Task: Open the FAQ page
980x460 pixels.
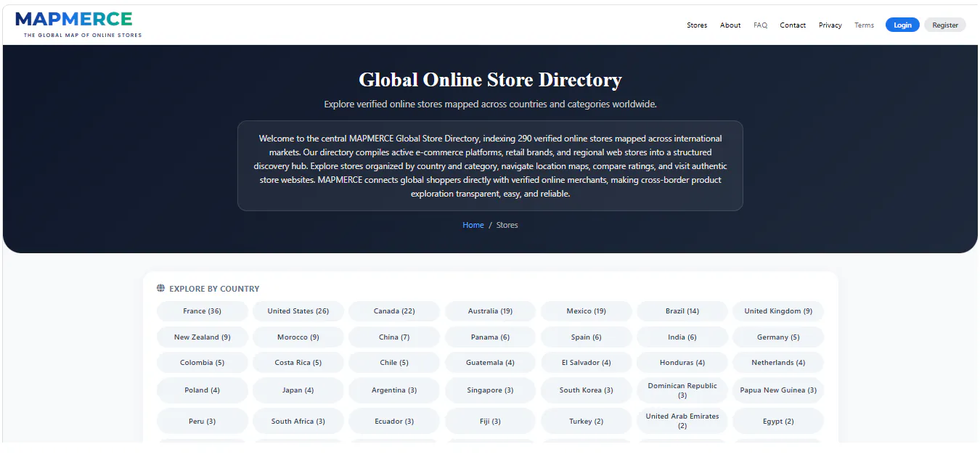Action: (x=760, y=25)
